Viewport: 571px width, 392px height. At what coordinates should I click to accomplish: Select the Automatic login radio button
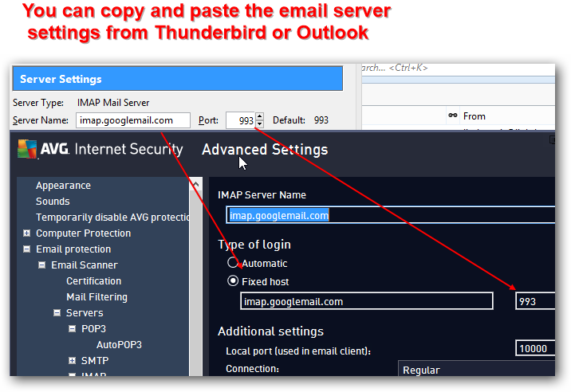233,262
